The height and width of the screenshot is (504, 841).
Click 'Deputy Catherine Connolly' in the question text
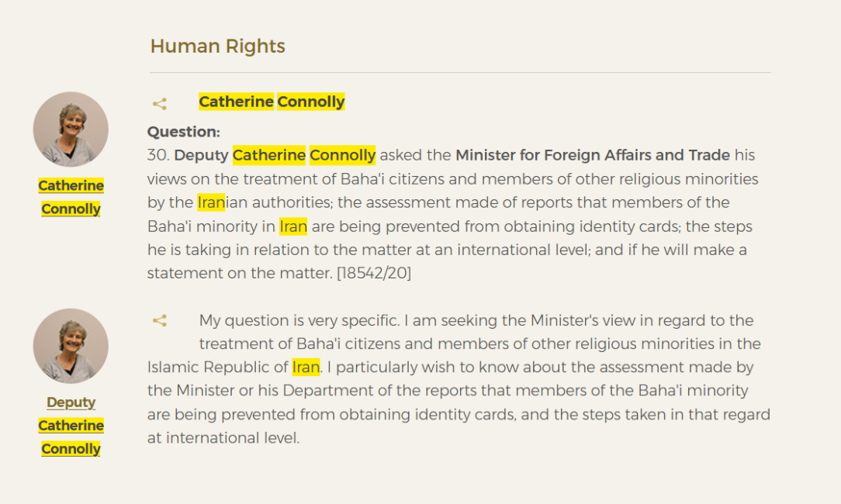click(275, 155)
